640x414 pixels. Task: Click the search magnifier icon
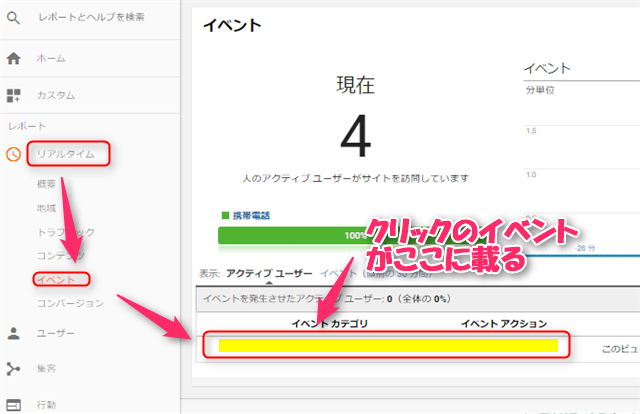click(x=13, y=18)
